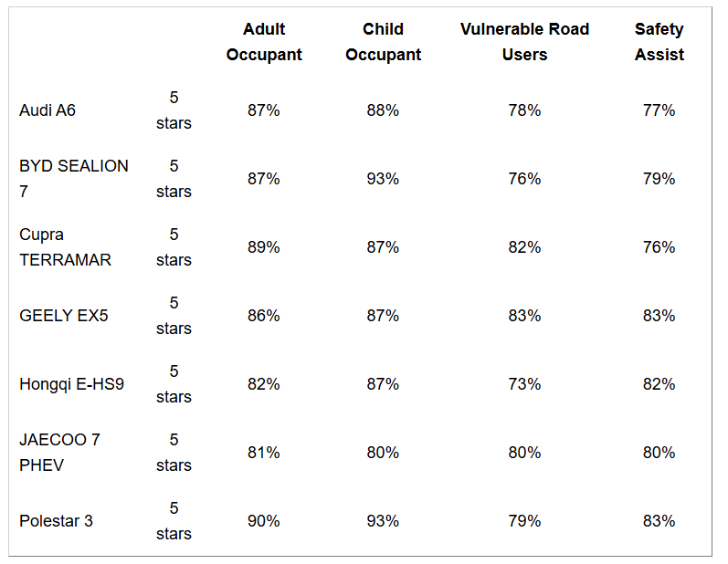728x564 pixels.
Task: Click BYD SEALION 7's 93% Child Occupant score
Action: pos(383,179)
